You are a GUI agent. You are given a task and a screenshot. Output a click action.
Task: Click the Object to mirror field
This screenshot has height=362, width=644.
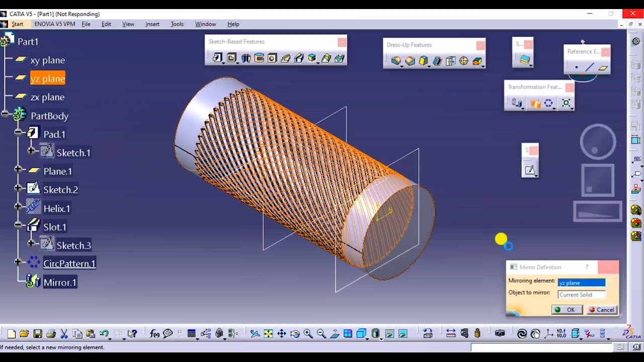coord(582,295)
